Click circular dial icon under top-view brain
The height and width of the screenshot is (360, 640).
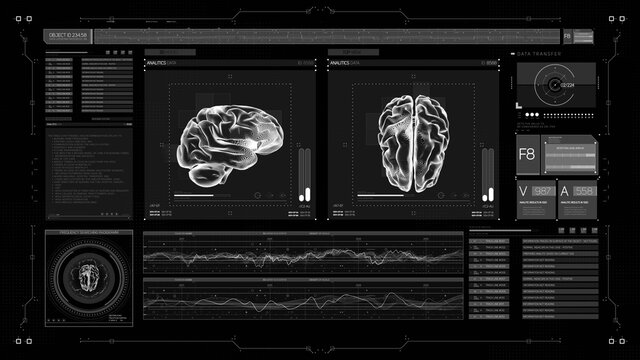(x=441, y=196)
